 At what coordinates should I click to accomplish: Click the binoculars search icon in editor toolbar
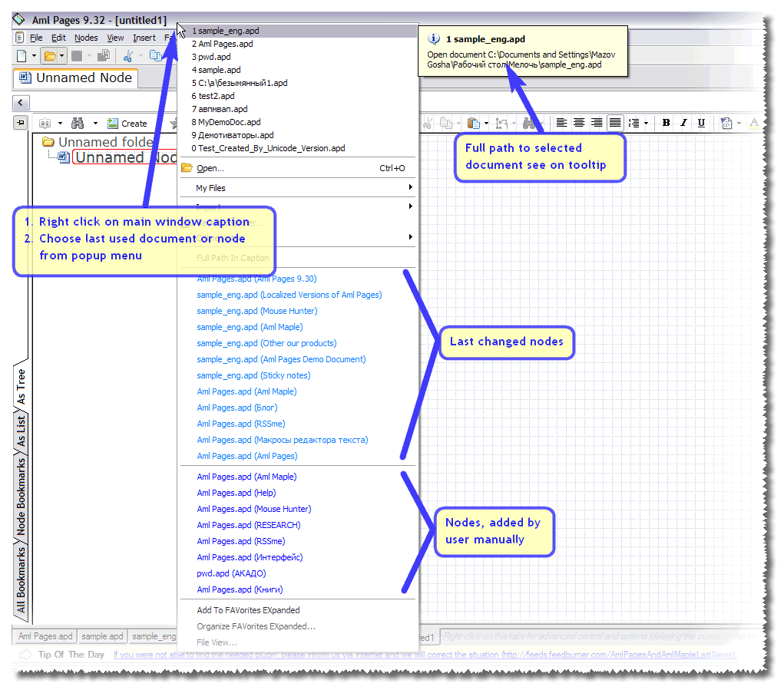click(x=529, y=123)
